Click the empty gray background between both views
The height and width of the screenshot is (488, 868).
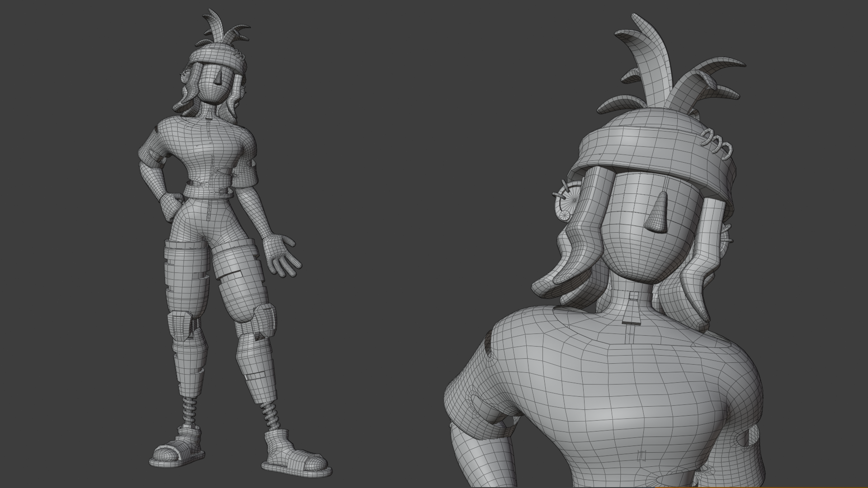pyautogui.click(x=384, y=203)
